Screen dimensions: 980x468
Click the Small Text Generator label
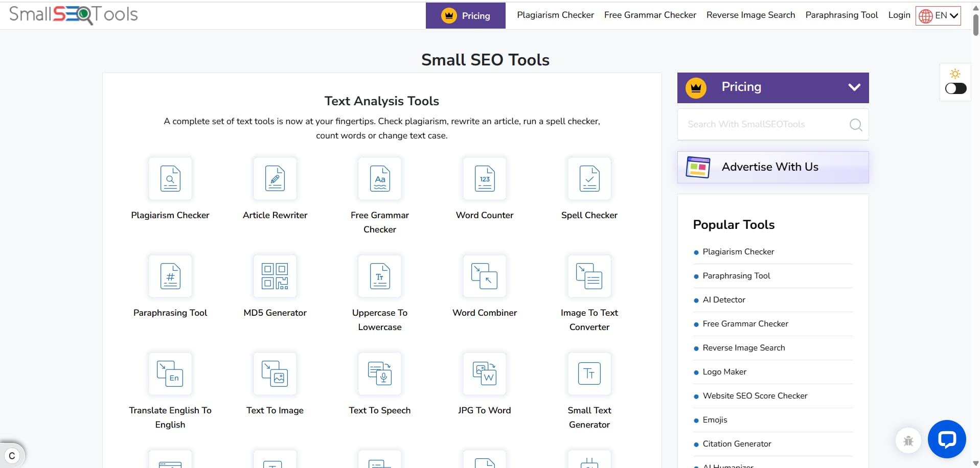click(x=589, y=417)
